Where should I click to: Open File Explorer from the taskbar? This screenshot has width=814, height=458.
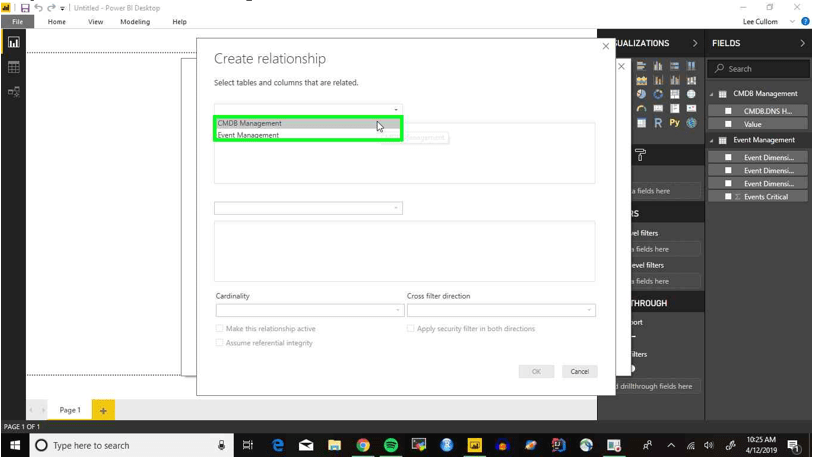pyautogui.click(x=334, y=445)
